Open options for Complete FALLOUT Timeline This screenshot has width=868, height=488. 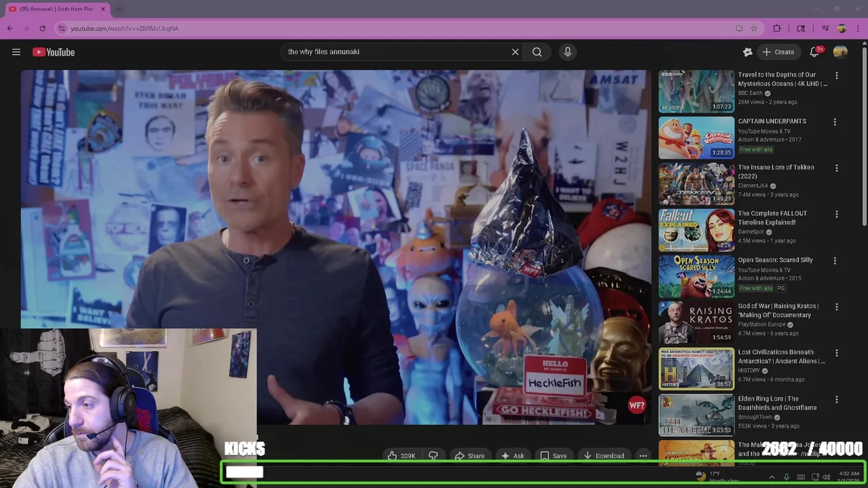(x=836, y=214)
